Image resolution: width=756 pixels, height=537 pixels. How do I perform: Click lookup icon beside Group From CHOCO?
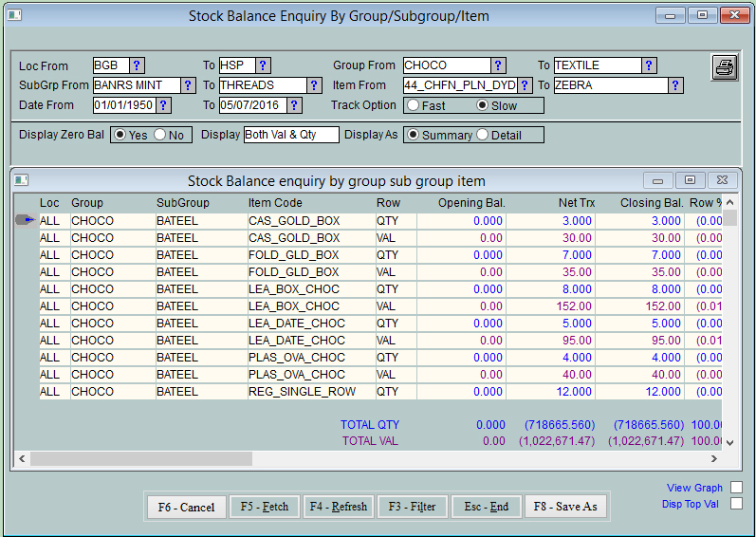point(497,65)
